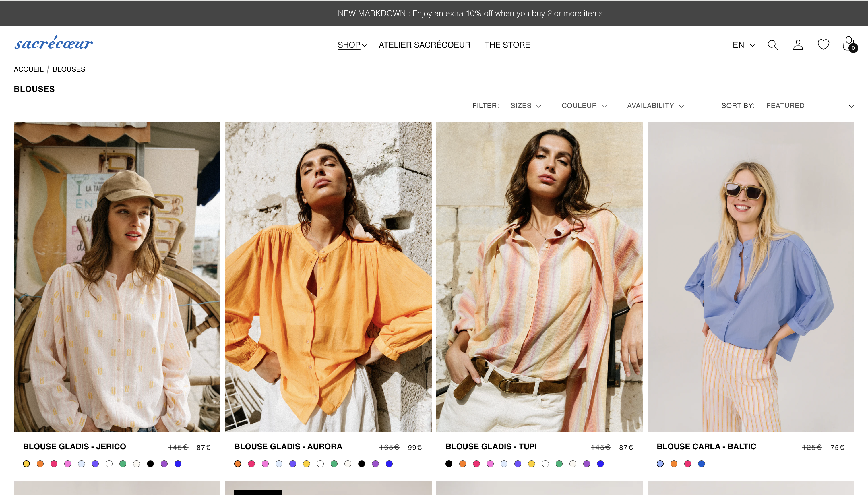Screen dimensions: 868x495
Task: Click the sacrécœur logo
Action: tap(53, 43)
